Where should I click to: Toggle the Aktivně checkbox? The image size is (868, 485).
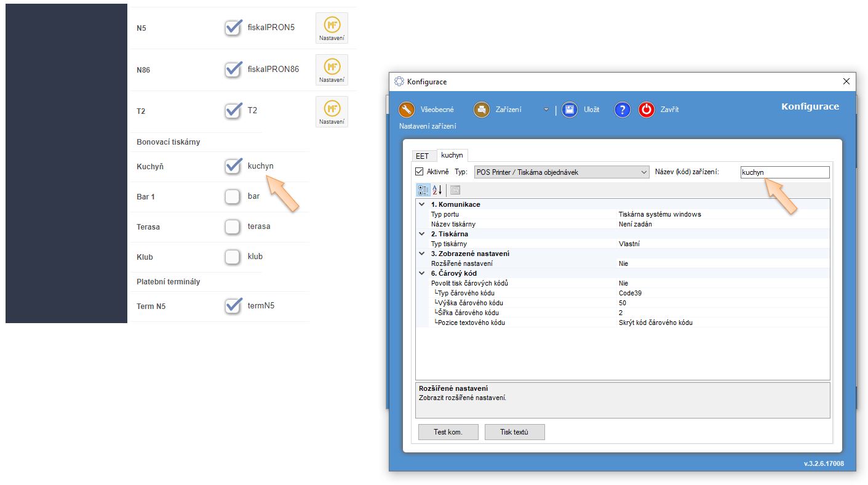click(x=420, y=172)
